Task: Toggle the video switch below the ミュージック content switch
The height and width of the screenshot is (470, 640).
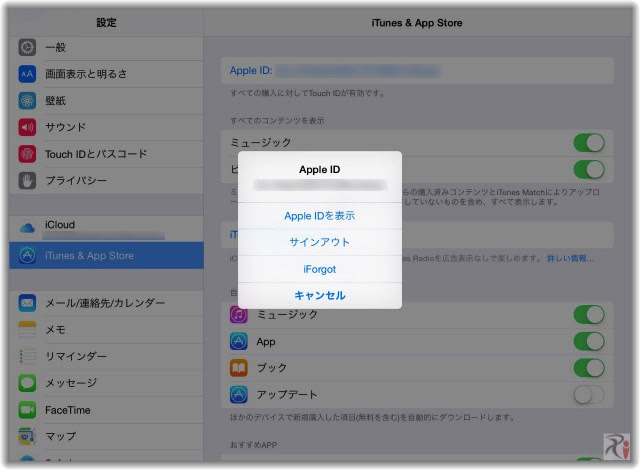Action: coord(589,169)
